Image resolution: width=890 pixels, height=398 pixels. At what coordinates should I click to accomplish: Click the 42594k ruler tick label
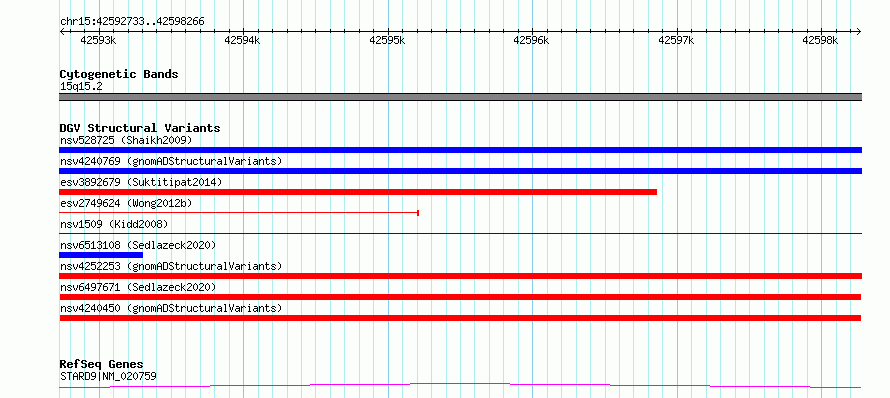[x=243, y=40]
